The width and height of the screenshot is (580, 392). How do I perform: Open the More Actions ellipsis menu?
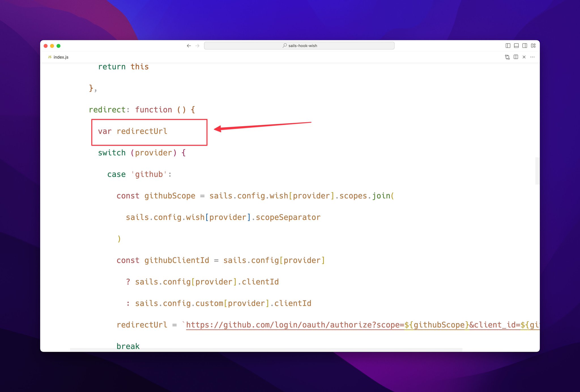(532, 57)
